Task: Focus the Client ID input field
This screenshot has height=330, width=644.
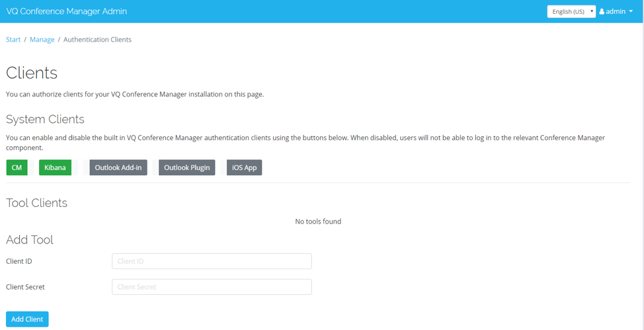Action: 212,261
